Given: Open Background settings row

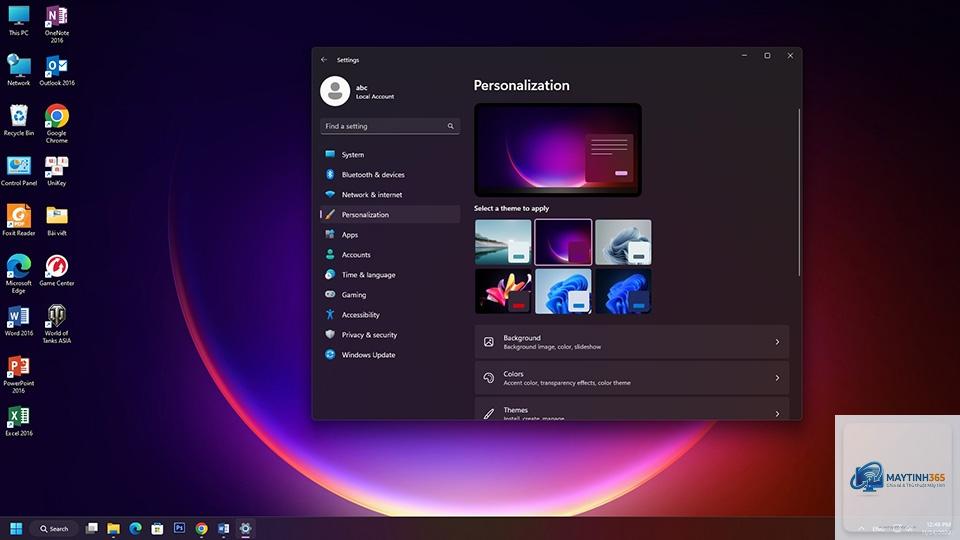Looking at the screenshot, I should coord(631,342).
